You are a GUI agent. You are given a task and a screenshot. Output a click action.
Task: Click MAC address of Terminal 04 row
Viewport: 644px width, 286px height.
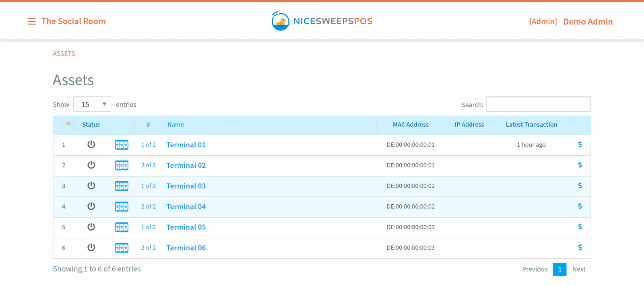tap(411, 207)
